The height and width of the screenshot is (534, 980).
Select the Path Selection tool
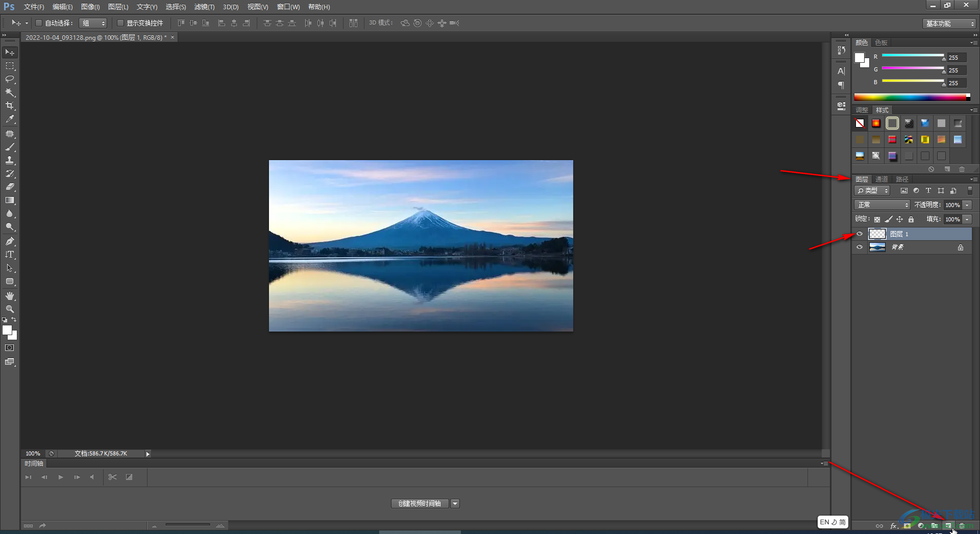coord(10,268)
